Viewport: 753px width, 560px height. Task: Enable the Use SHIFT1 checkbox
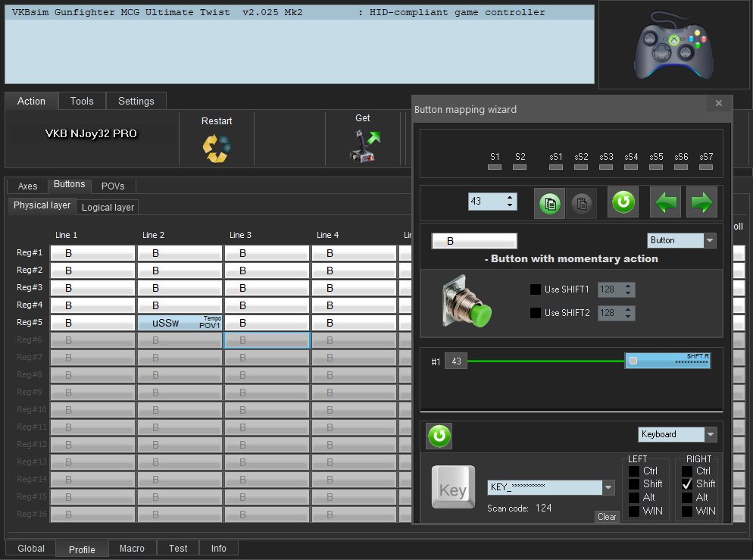pos(536,289)
